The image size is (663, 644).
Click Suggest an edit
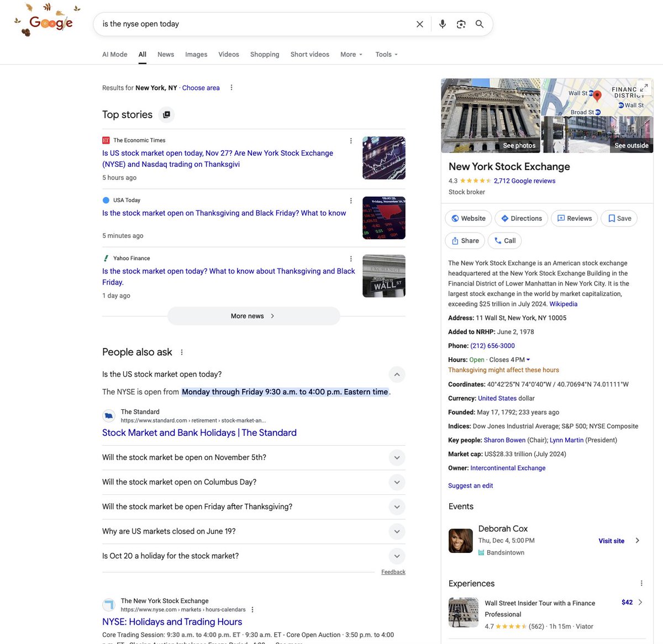click(471, 485)
